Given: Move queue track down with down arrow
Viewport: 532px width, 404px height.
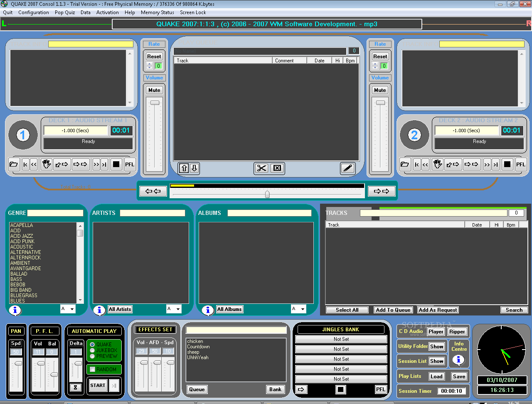Looking at the screenshot, I should coord(194,168).
